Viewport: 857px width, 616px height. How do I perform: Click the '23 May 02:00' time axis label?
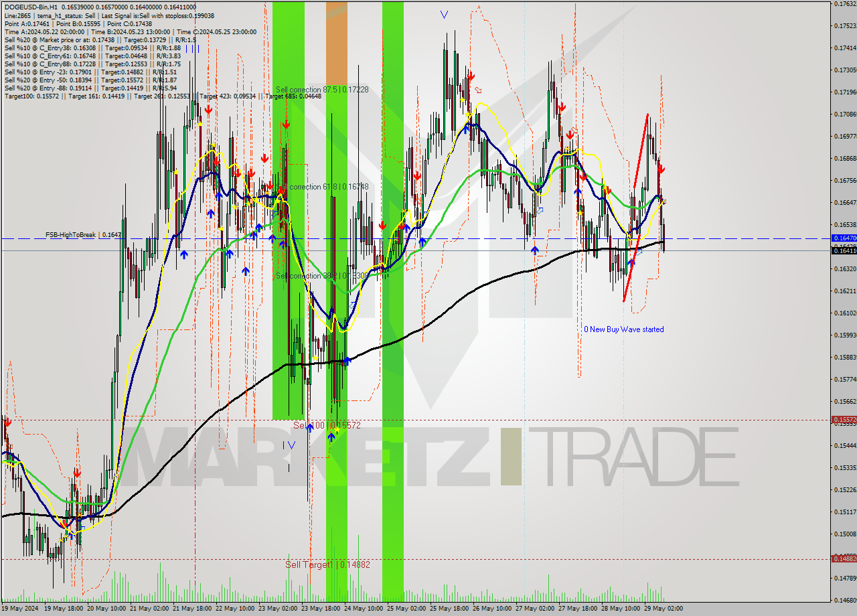click(x=277, y=609)
